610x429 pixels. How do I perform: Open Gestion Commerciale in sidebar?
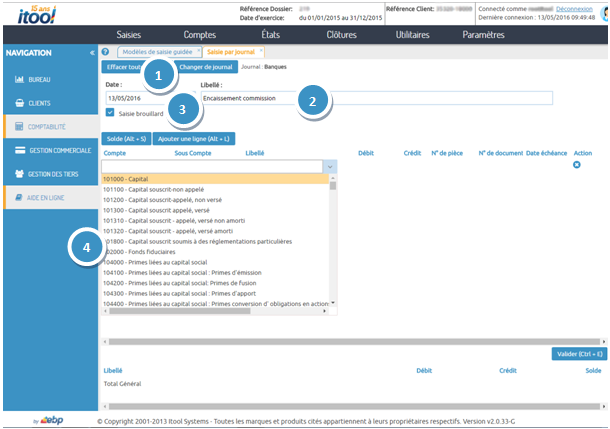click(x=48, y=150)
